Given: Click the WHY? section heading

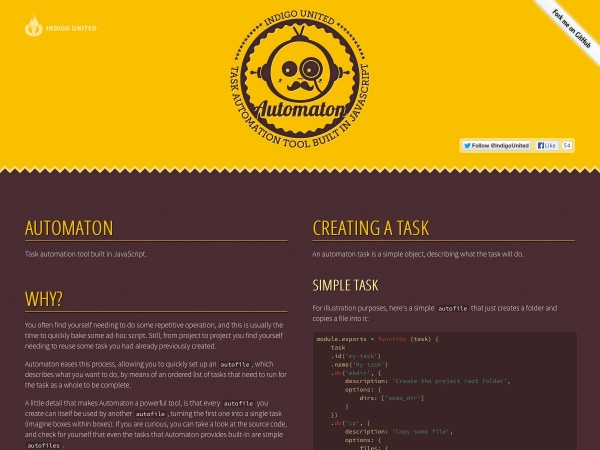Looking at the screenshot, I should (x=44, y=299).
